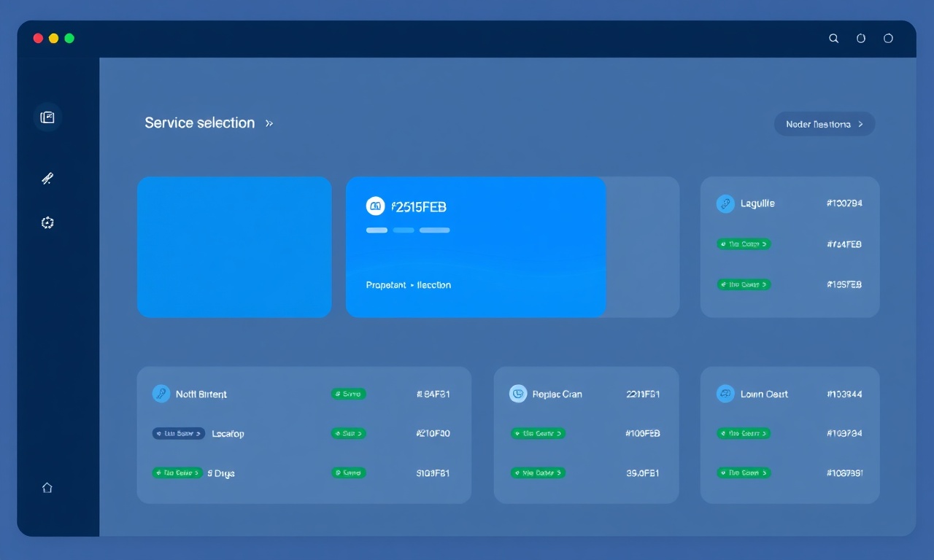Expand green badge chevron beside #1G4FEB
This screenshot has width=934, height=560.
click(744, 244)
